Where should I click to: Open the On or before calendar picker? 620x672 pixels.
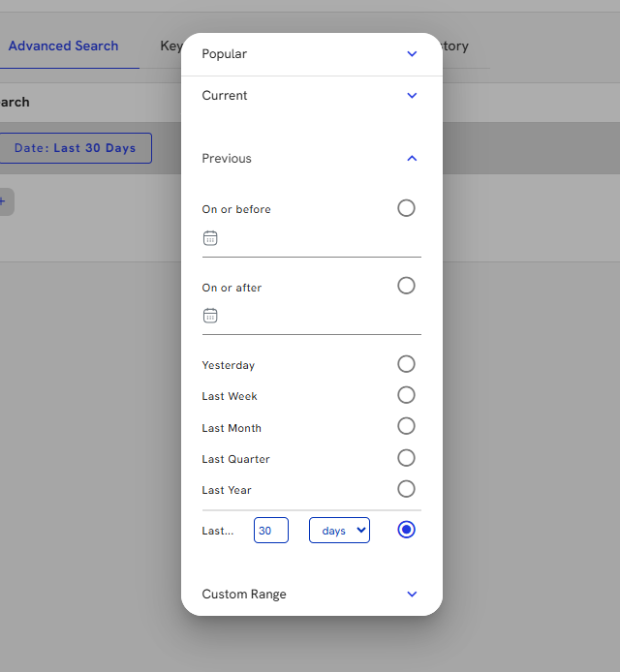click(210, 238)
